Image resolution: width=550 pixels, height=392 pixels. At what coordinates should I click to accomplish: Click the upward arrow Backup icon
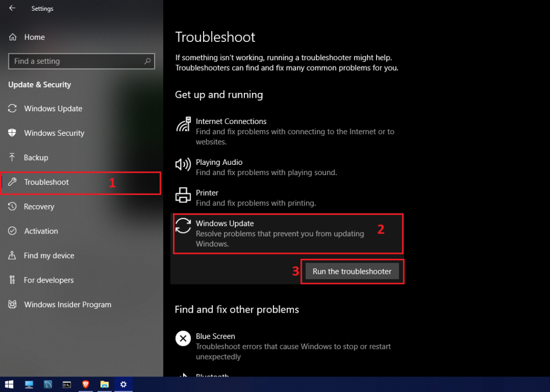(x=12, y=157)
